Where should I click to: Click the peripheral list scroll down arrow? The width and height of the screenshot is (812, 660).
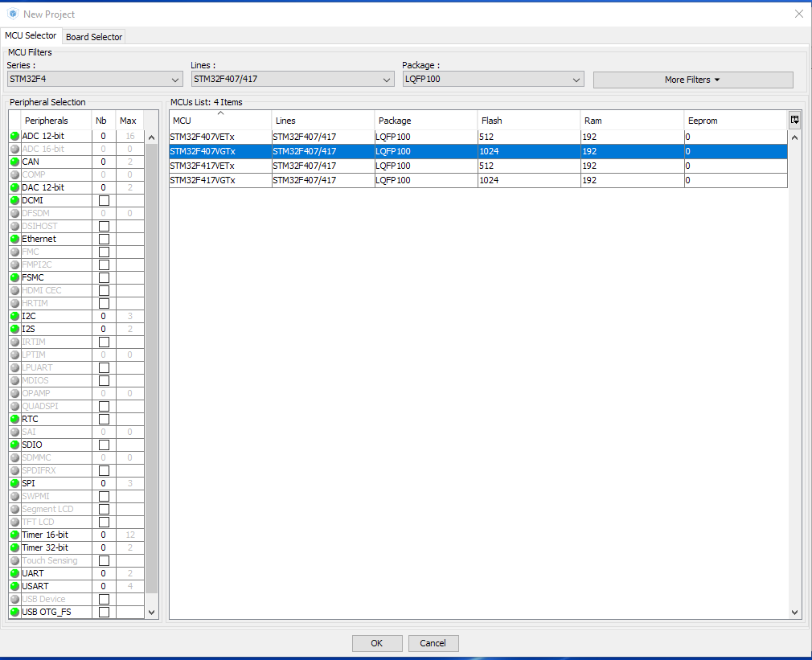[x=151, y=613]
